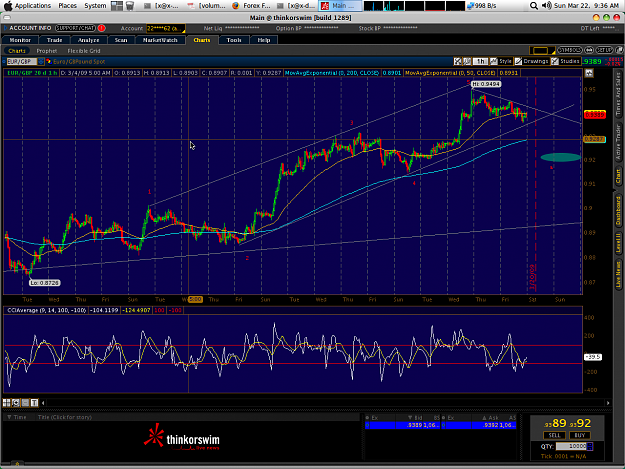Open the Times And Sales side panel
Viewport: 625px width, 469px height.
click(x=618, y=94)
